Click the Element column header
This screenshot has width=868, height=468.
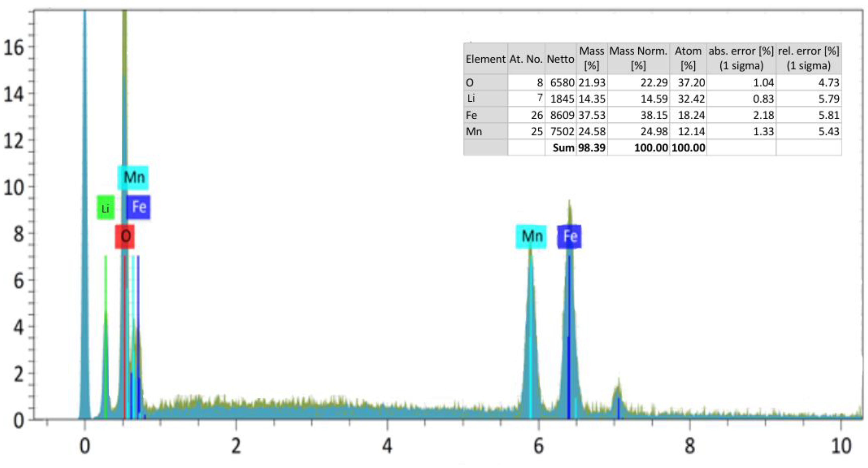485,59
